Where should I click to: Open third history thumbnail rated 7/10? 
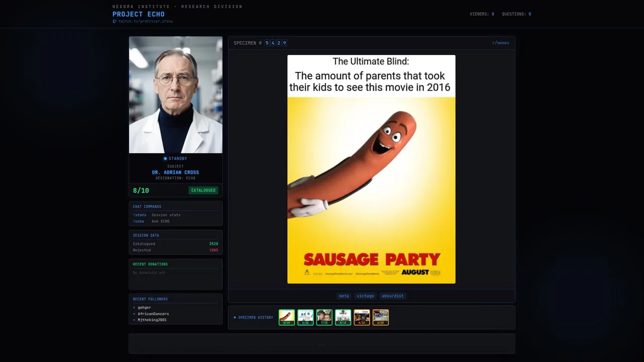click(x=325, y=317)
